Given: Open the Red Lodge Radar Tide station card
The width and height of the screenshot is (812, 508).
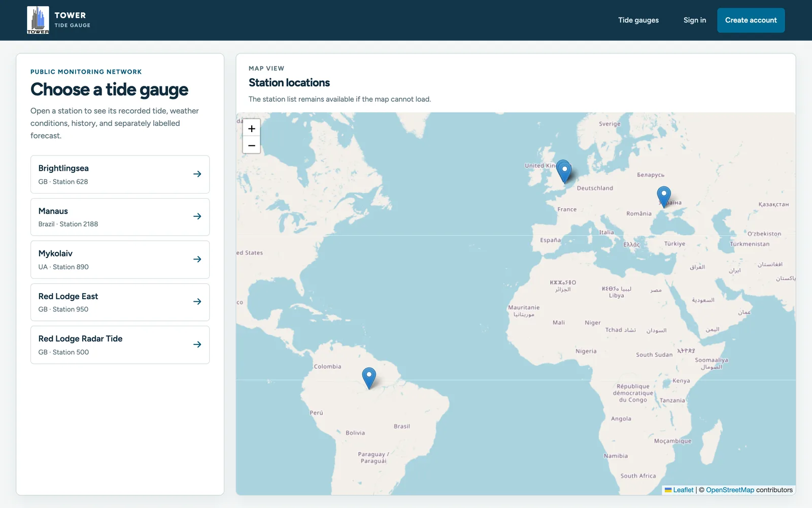Looking at the screenshot, I should point(120,345).
